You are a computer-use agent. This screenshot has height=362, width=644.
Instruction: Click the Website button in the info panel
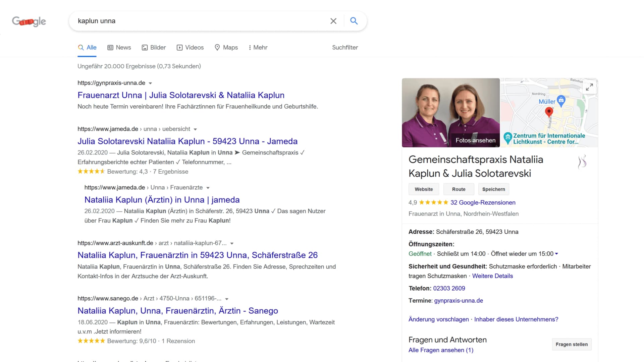[x=423, y=189]
